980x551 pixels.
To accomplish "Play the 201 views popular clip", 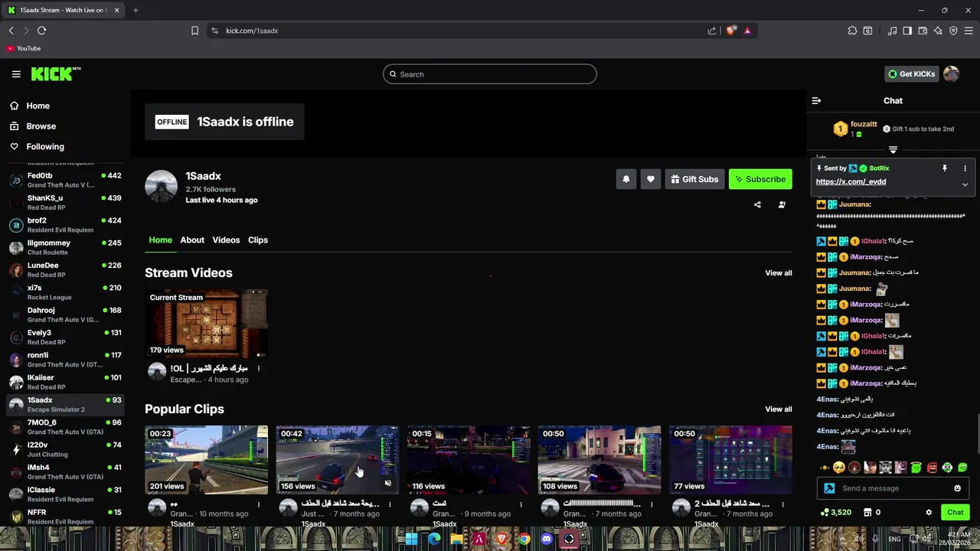I will click(207, 460).
